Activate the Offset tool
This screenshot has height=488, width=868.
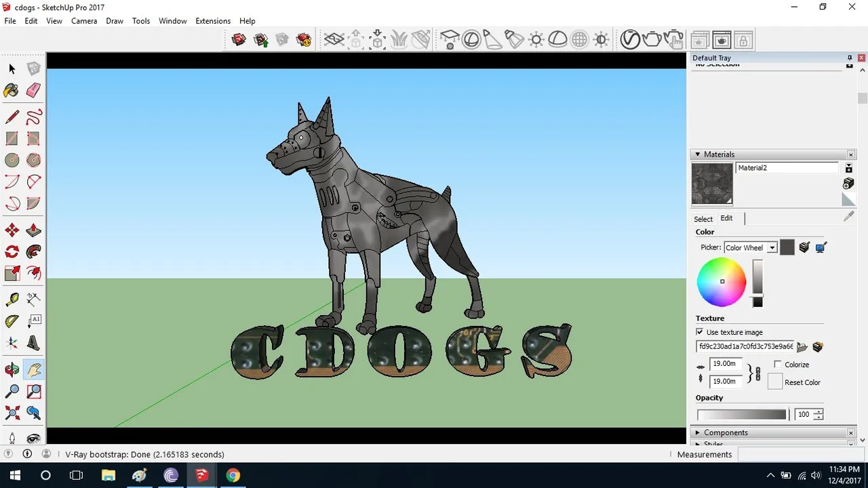[33, 274]
